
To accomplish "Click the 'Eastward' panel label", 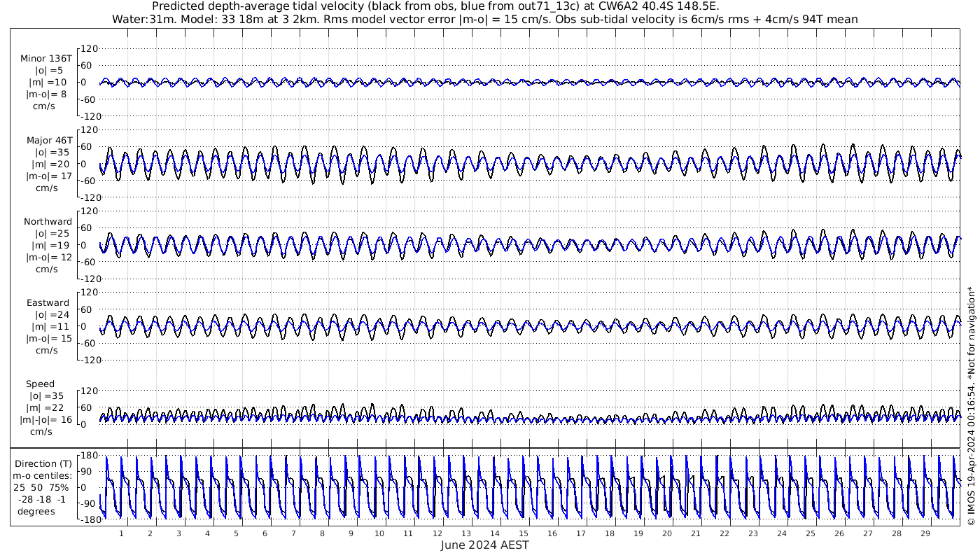I will click(48, 303).
